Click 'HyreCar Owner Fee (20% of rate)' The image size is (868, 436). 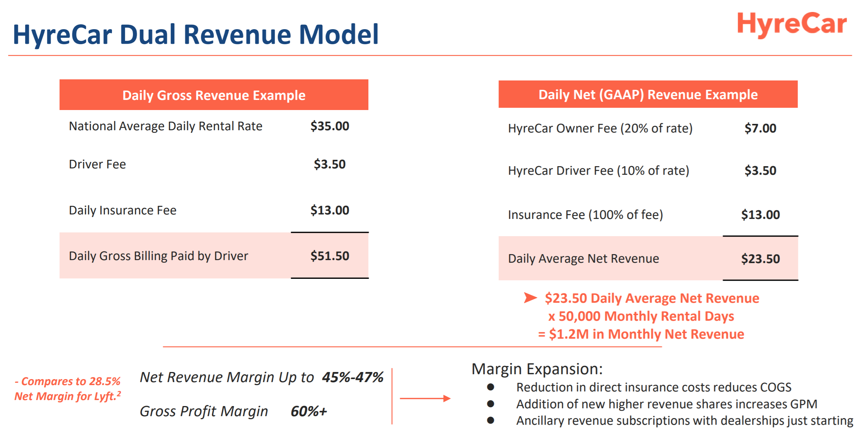pyautogui.click(x=600, y=128)
